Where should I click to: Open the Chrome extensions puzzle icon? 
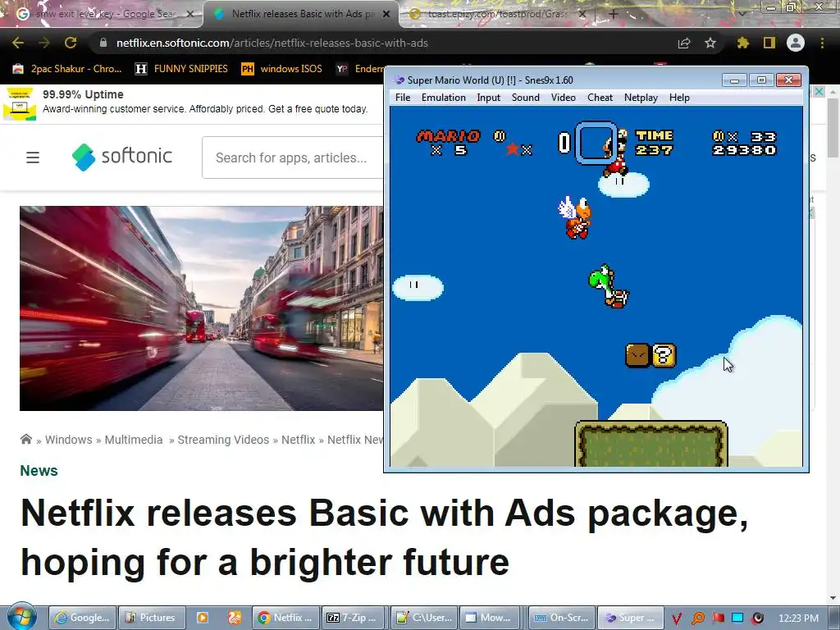pos(743,43)
